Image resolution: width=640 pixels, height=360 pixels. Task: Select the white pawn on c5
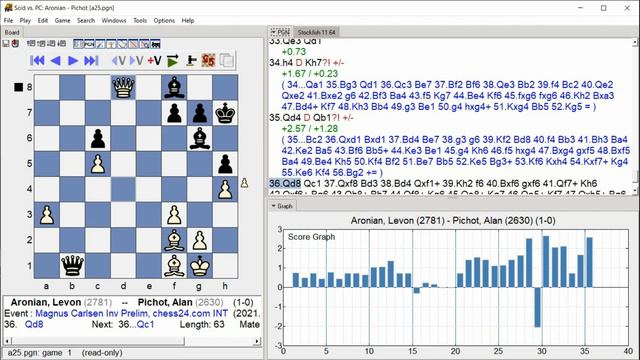(x=98, y=164)
